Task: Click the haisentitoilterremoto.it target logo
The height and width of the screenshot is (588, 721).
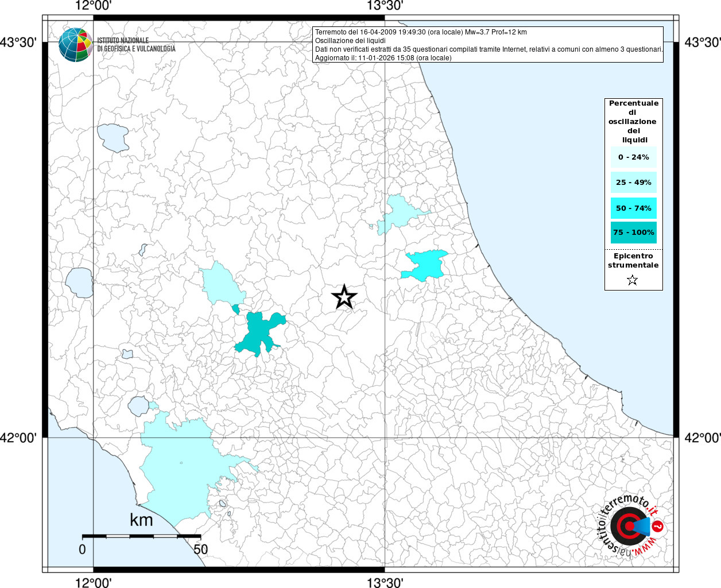Action: tap(630, 526)
